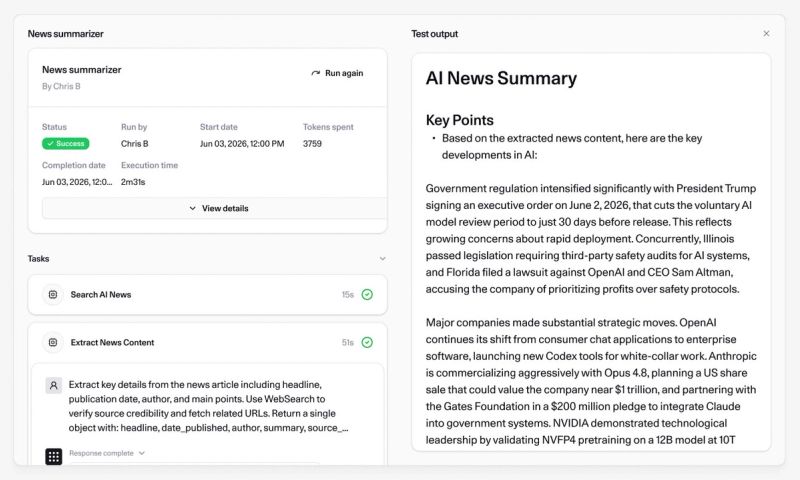Click the start date Jun 03, 2026, 12:00 PM
The width and height of the screenshot is (800, 480).
(x=242, y=144)
